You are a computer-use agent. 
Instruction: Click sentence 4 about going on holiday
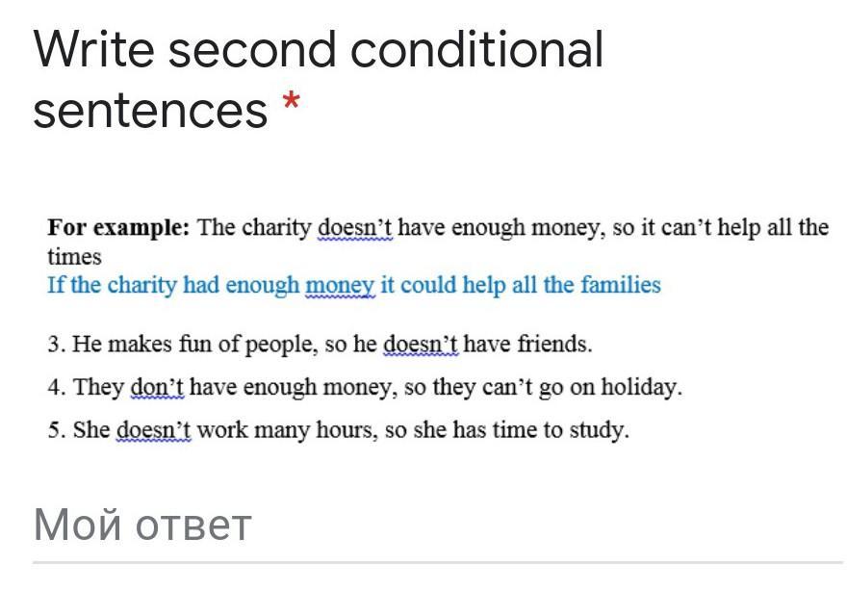click(365, 388)
